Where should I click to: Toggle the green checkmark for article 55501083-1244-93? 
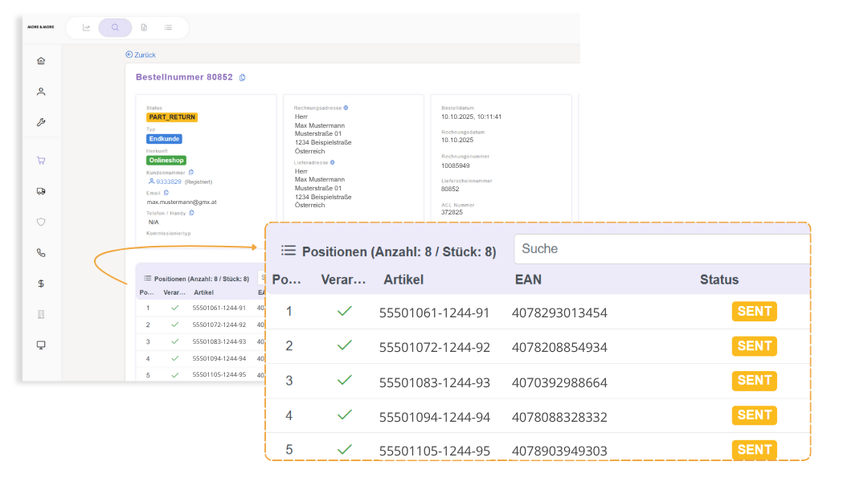pos(345,380)
